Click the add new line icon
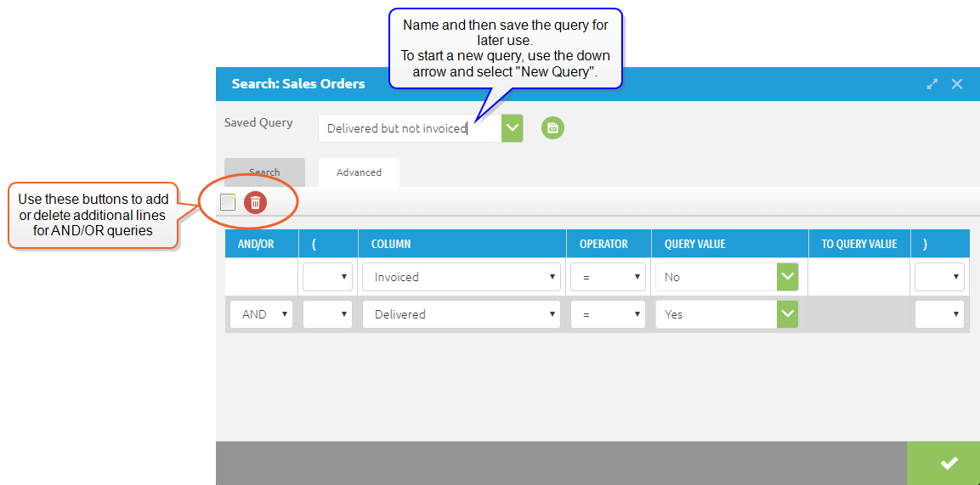 [x=228, y=202]
